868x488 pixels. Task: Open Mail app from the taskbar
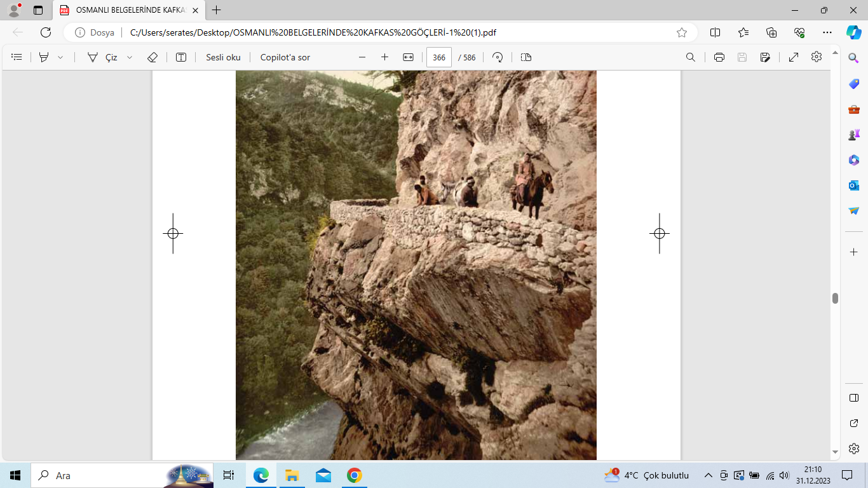click(323, 475)
